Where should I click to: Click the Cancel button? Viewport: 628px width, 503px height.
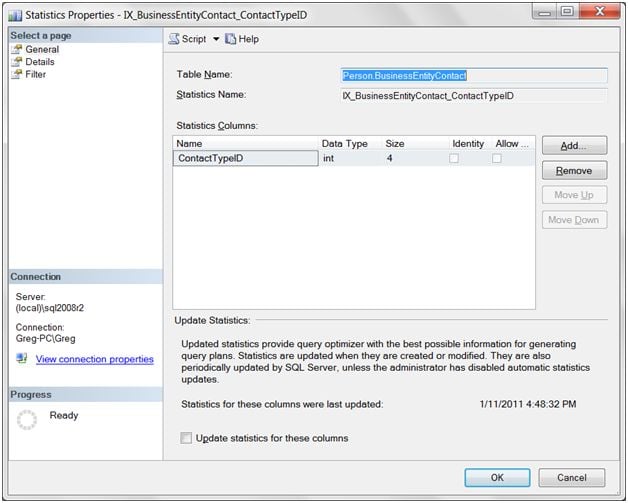coord(572,477)
